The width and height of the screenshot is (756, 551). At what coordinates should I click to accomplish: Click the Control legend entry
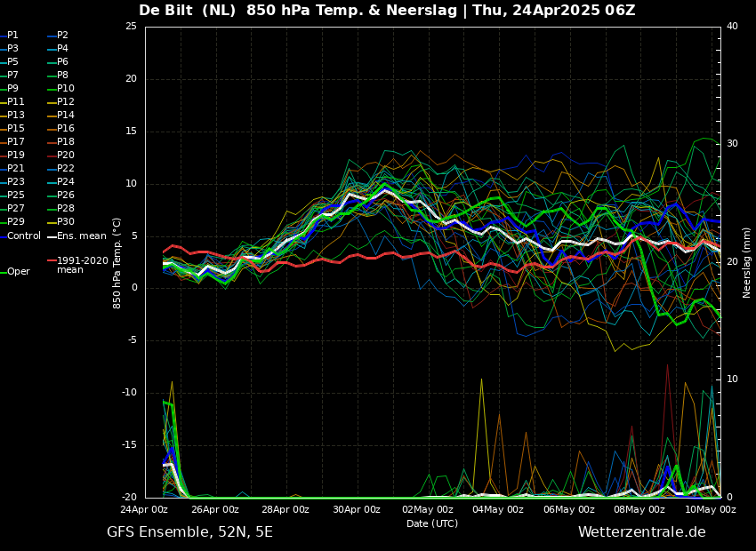pyautogui.click(x=20, y=236)
